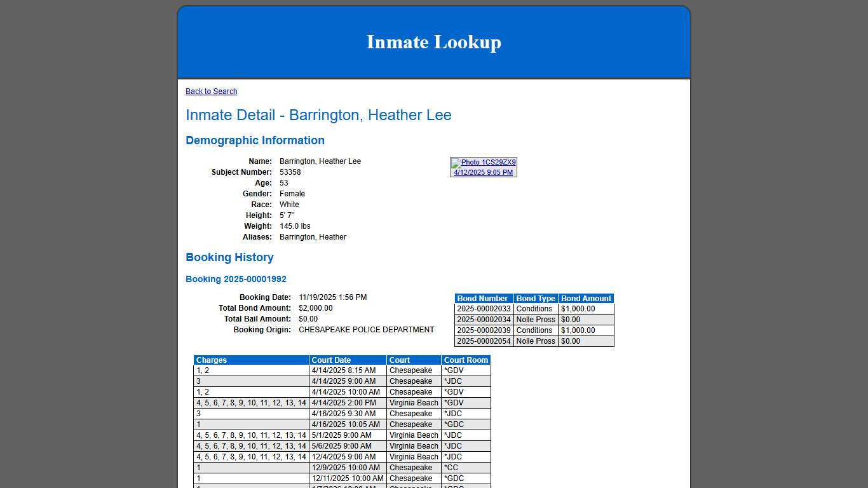
Task: Click the Virginia Beach *GDV court row
Action: pos(414,403)
